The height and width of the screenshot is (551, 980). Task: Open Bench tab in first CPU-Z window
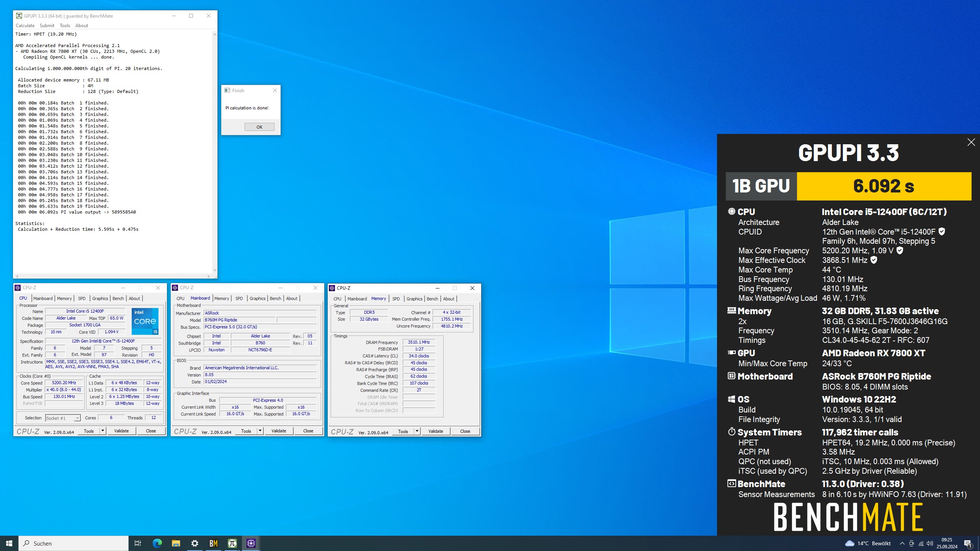click(118, 298)
